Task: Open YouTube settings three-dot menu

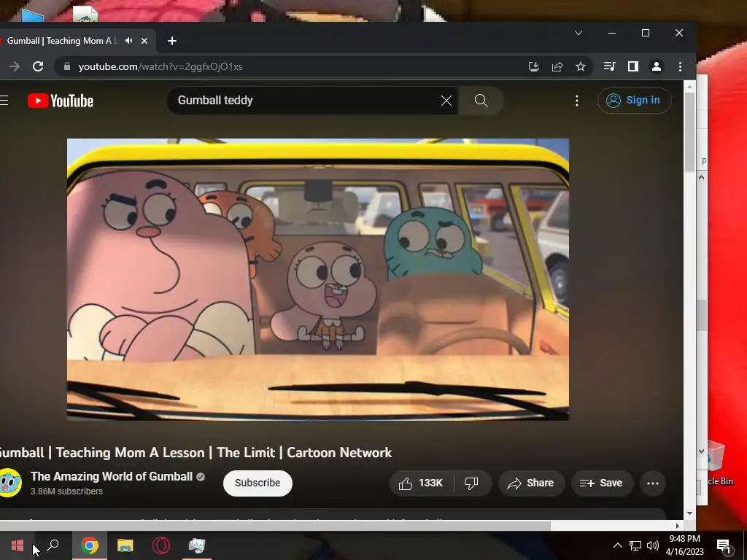Action: pos(577,101)
